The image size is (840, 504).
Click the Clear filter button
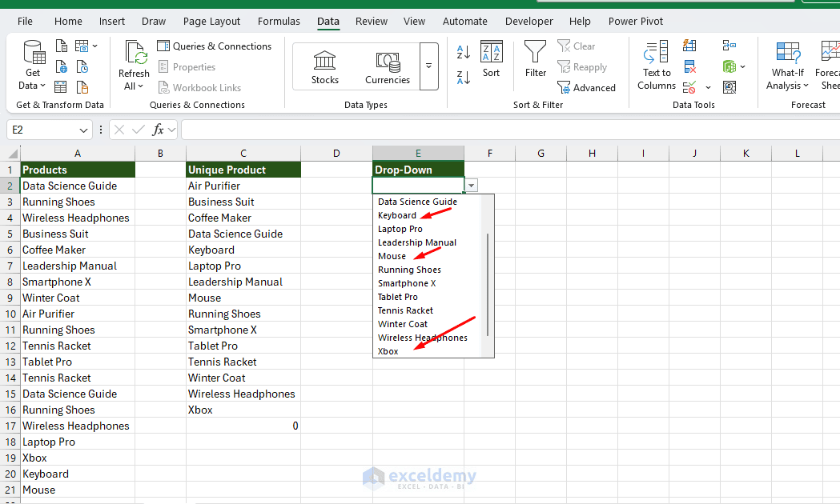(x=576, y=46)
